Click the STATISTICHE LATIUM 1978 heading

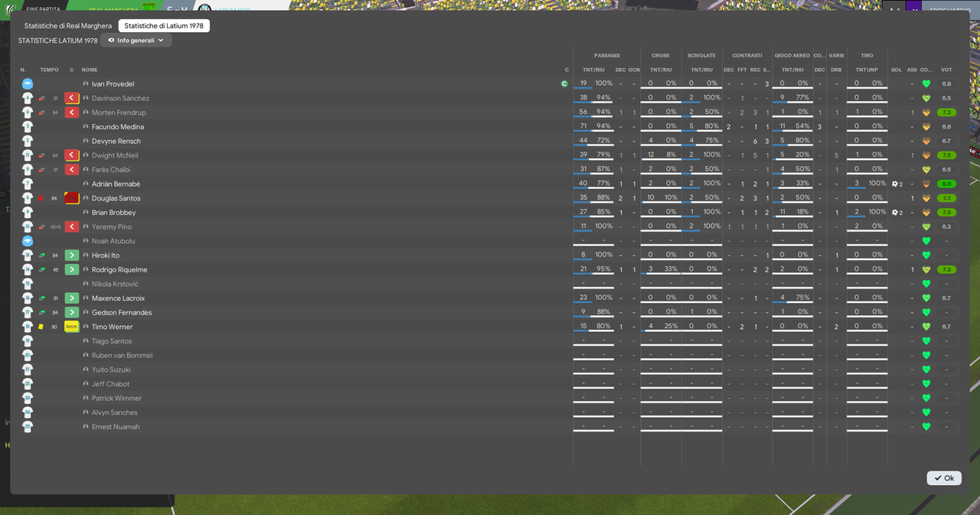[x=58, y=41]
